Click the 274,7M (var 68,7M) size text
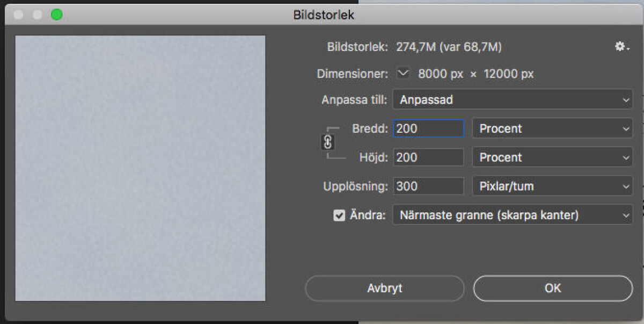This screenshot has height=324, width=644. (x=449, y=47)
